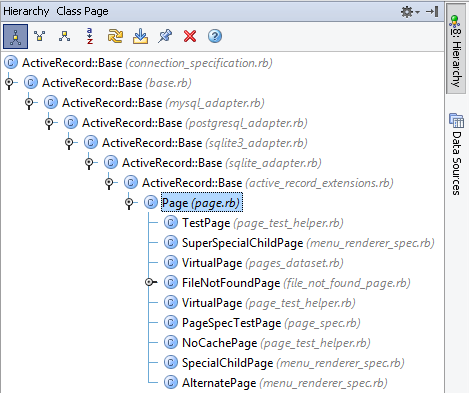
Task: Open the Data Sources side tab
Action: (456, 154)
